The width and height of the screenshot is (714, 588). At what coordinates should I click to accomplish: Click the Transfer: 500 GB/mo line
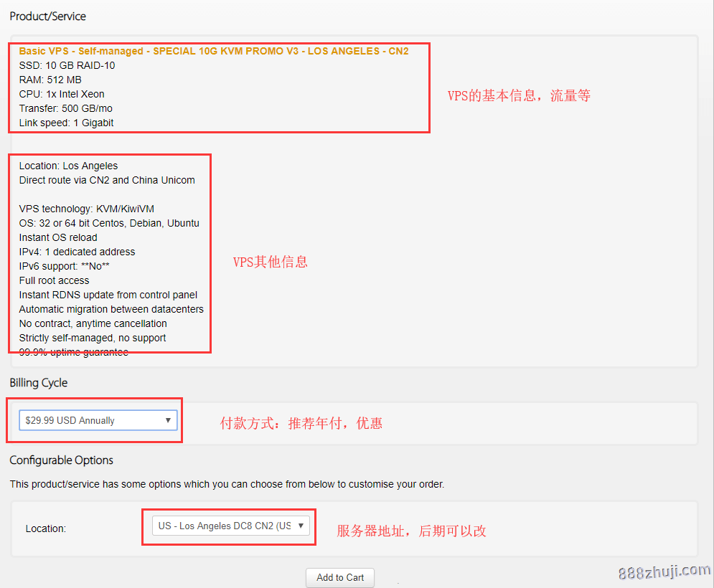(66, 108)
